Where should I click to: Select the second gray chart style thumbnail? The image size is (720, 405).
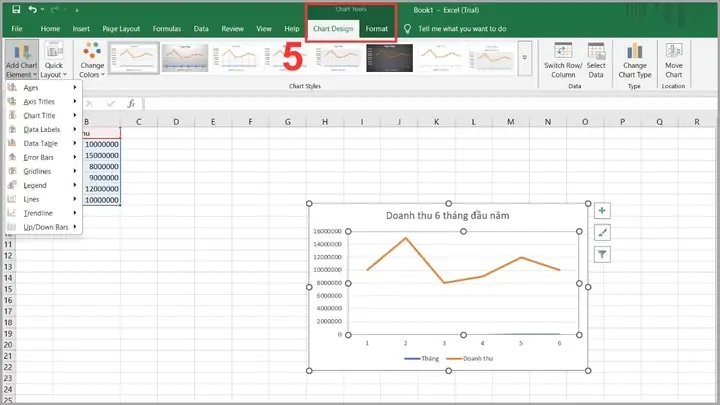click(185, 58)
